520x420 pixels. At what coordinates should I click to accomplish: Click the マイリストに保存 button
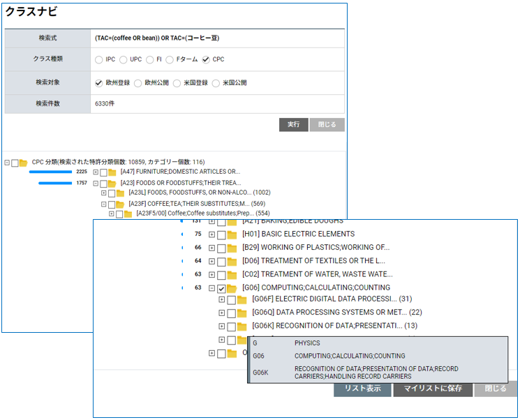coord(432,389)
